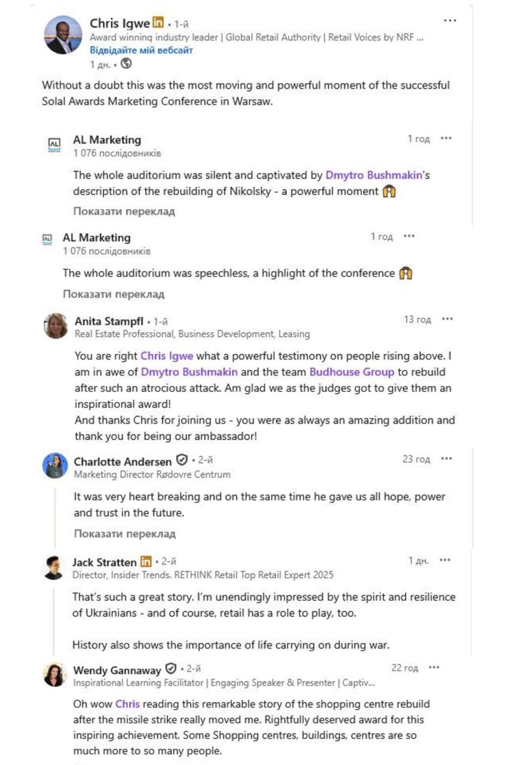Show translation of Charlotte Andersen's comment
The width and height of the screenshot is (532, 765).
coord(124,534)
